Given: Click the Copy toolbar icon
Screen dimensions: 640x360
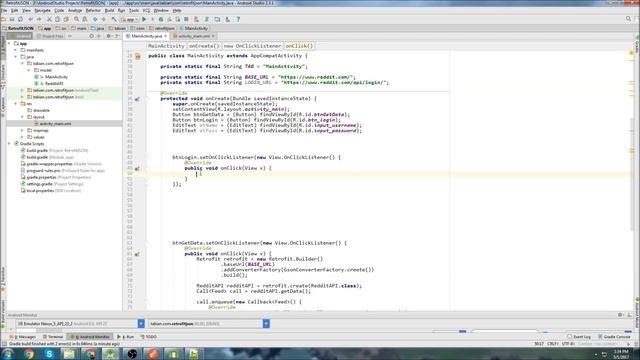Looking at the screenshot, I should 58,19.
